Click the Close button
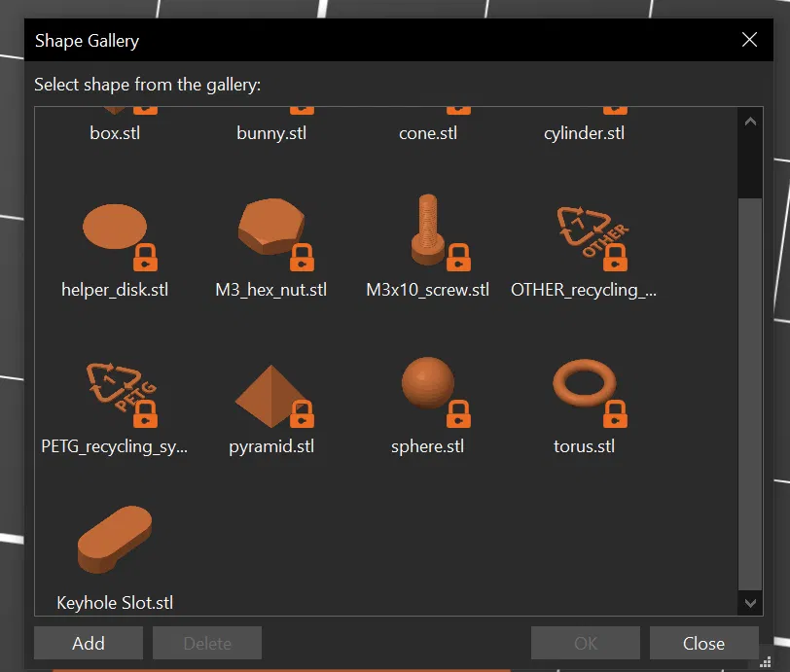Screen dimensions: 790x672 [x=703, y=644]
